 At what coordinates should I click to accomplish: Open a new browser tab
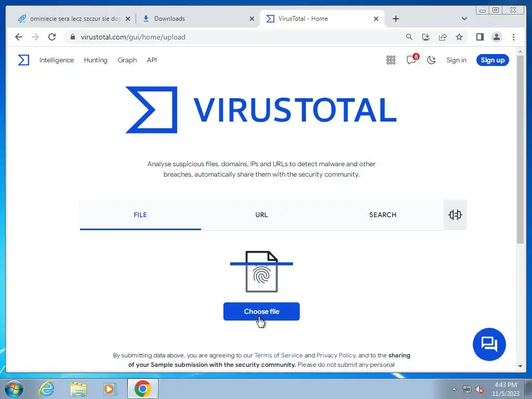395,19
